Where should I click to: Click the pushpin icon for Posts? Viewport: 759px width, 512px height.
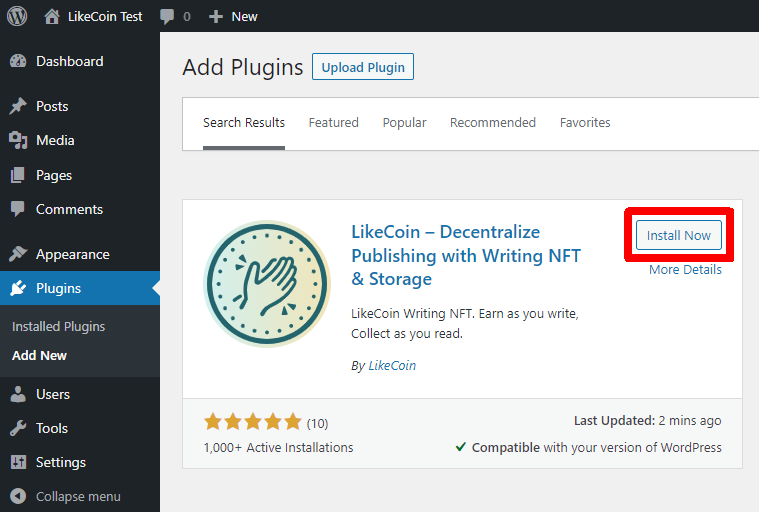click(18, 106)
